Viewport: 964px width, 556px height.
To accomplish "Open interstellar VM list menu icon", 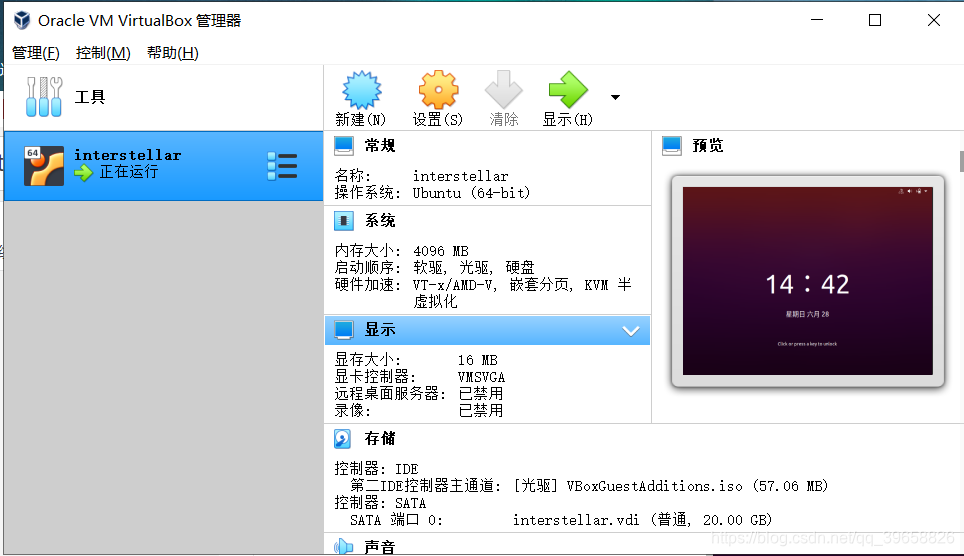I will [x=282, y=166].
